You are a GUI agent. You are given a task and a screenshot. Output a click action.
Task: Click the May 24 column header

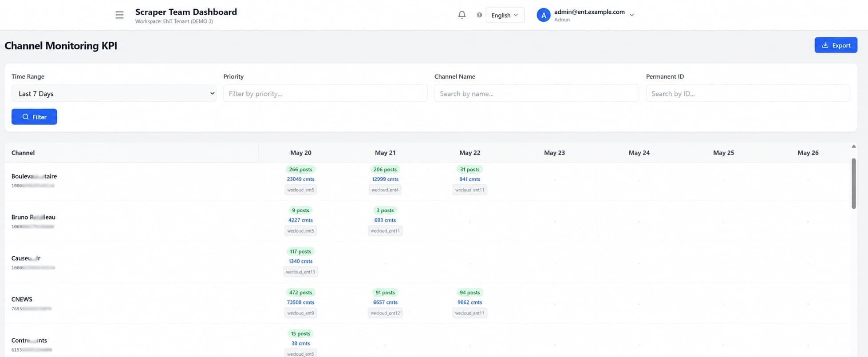tap(639, 153)
